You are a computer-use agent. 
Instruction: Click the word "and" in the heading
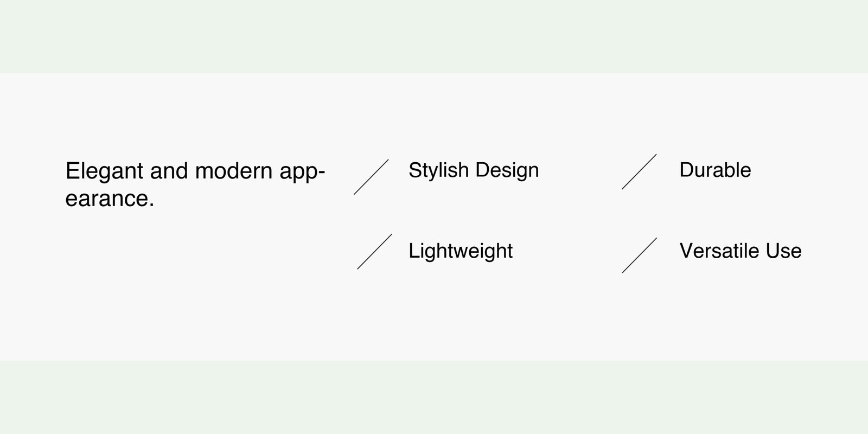point(169,171)
